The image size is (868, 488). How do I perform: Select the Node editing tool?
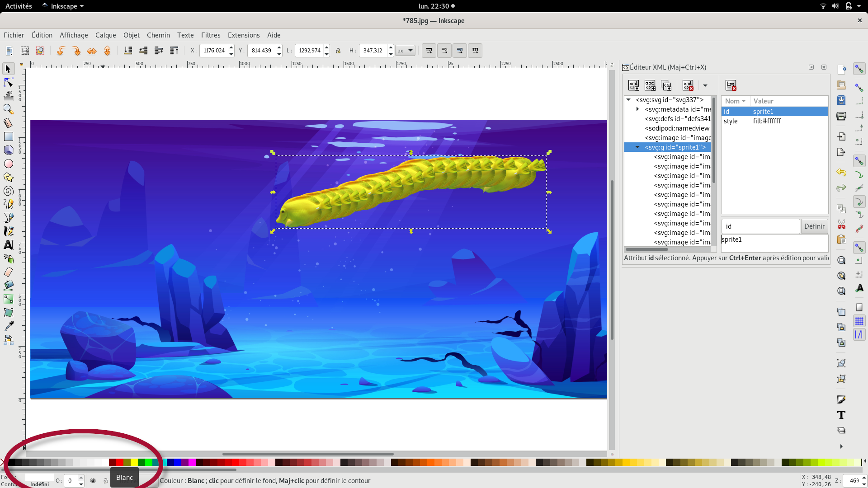click(x=8, y=82)
